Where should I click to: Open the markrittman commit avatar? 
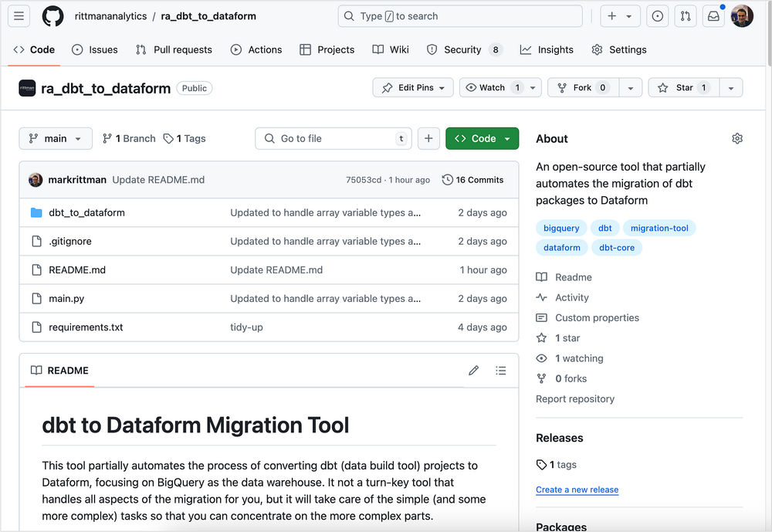(36, 180)
